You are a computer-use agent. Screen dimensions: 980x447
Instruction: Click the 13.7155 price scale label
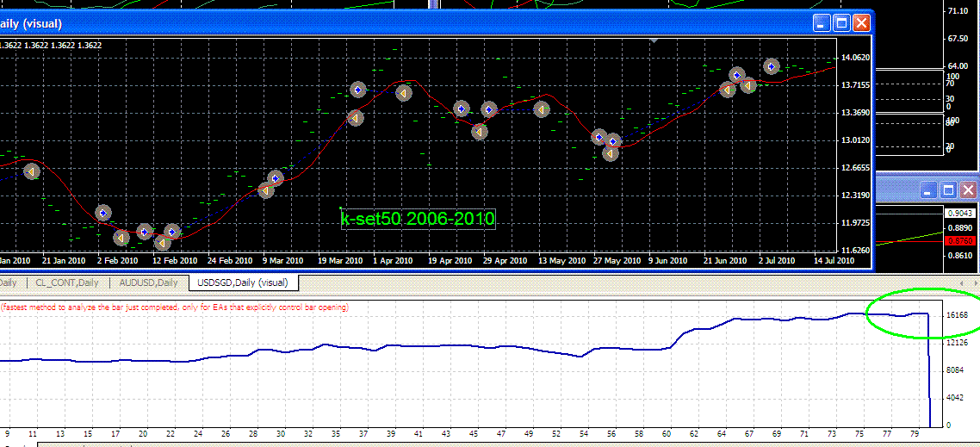tap(856, 85)
